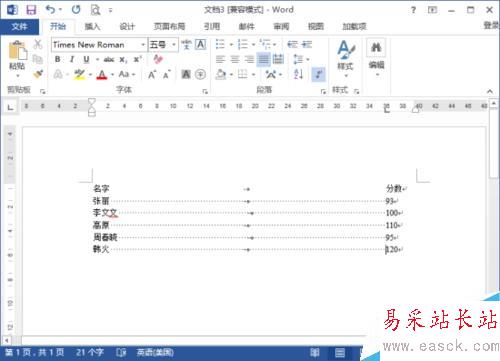500x361 pixels.
Task: Click the Paste clipboard icon
Action: tap(17, 51)
